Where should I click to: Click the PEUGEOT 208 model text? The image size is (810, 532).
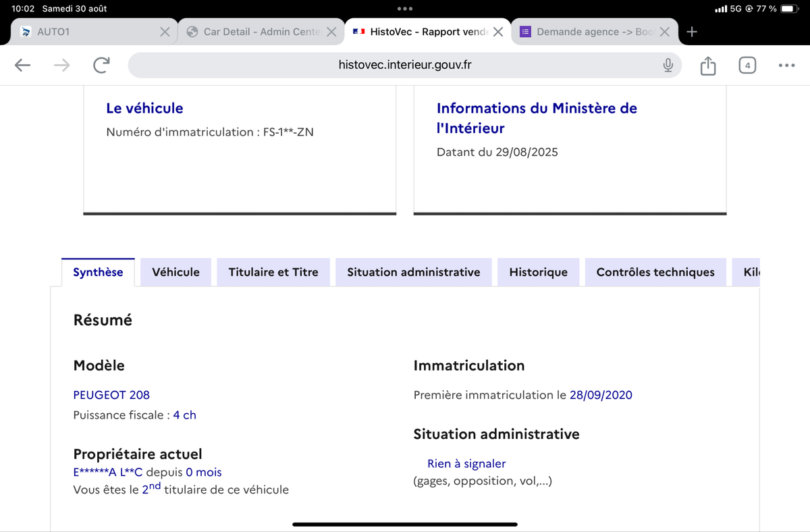tap(111, 395)
